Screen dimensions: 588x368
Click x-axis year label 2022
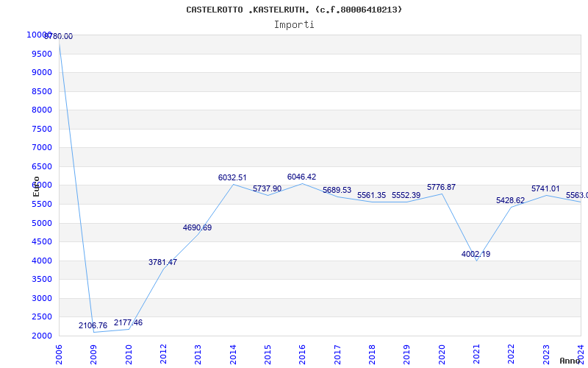(x=511, y=355)
